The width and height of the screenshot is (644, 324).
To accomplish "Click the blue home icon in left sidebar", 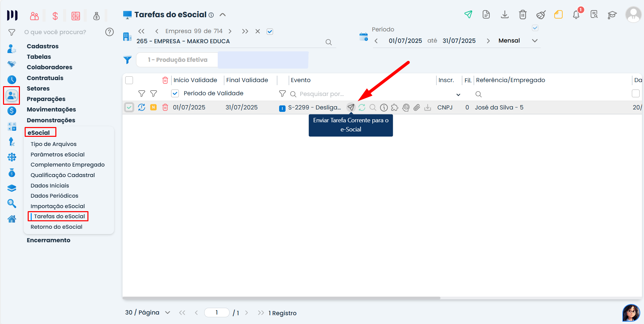I will pos(12,219).
